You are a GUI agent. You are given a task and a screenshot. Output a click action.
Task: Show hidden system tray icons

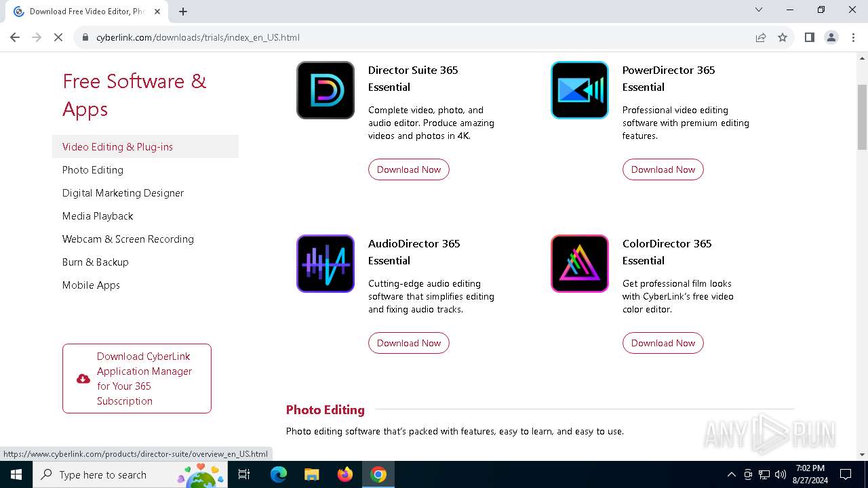[x=732, y=474]
